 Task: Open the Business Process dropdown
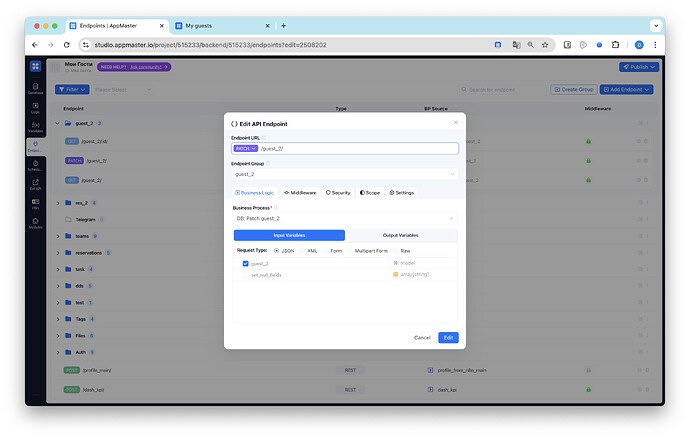pyautogui.click(x=345, y=219)
